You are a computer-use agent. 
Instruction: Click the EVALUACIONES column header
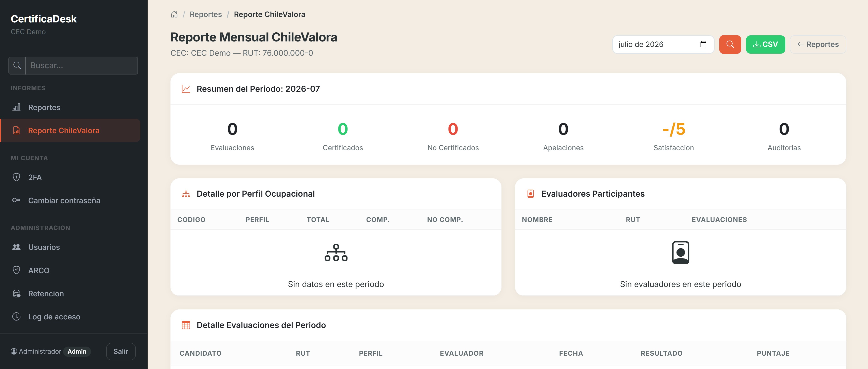pos(719,220)
